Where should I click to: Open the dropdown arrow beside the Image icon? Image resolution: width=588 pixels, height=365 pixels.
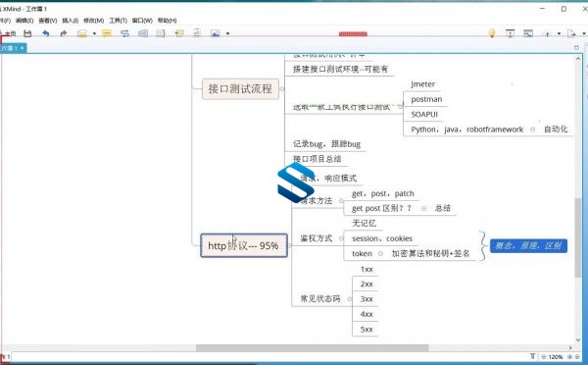point(227,33)
